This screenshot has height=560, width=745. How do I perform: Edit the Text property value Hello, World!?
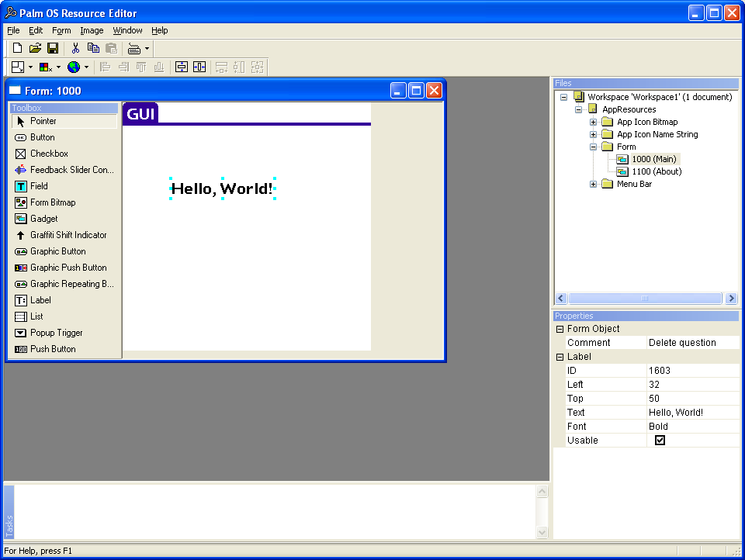tap(693, 413)
